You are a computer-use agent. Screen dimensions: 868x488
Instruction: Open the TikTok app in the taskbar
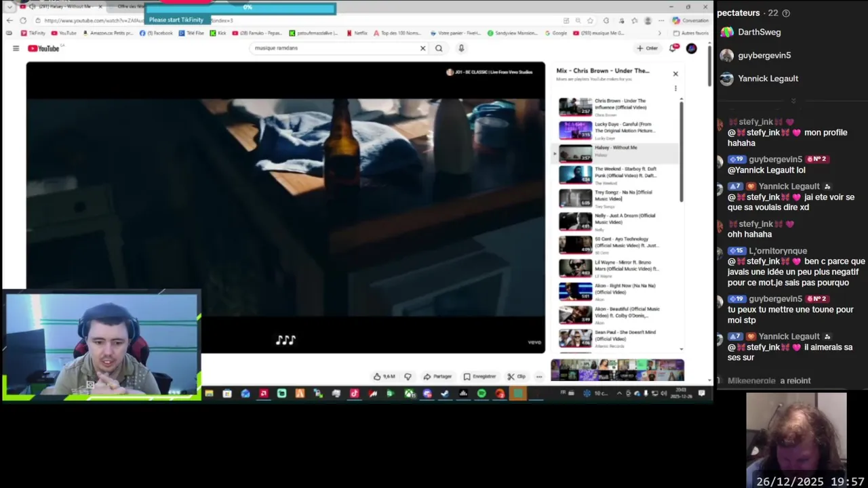[354, 394]
